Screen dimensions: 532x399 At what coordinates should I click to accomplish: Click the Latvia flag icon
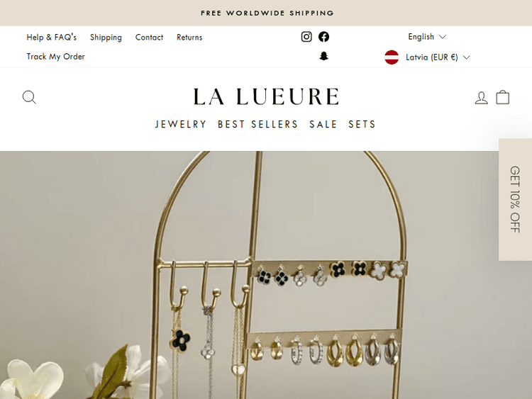[392, 57]
